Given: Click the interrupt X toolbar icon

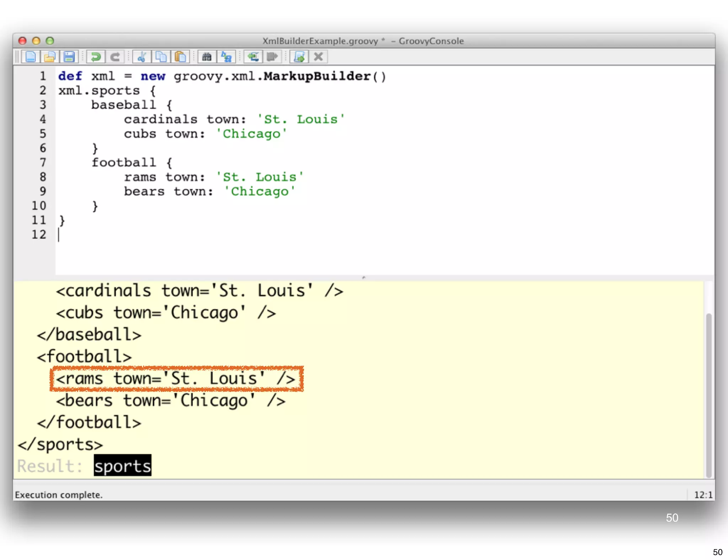Looking at the screenshot, I should (x=318, y=57).
